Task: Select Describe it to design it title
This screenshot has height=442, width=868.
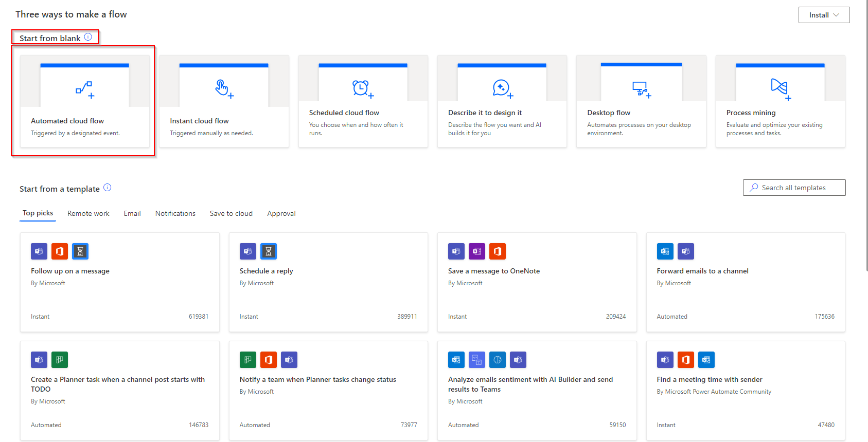Action: [x=485, y=113]
